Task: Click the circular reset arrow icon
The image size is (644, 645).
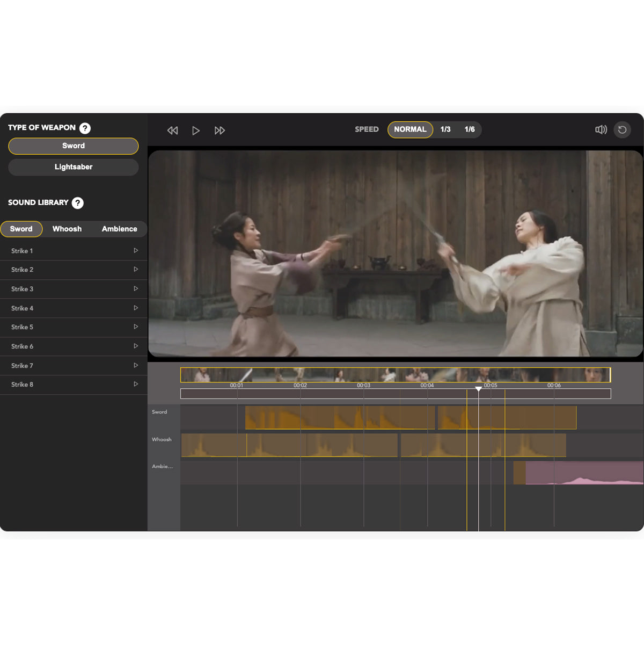Action: pyautogui.click(x=622, y=129)
